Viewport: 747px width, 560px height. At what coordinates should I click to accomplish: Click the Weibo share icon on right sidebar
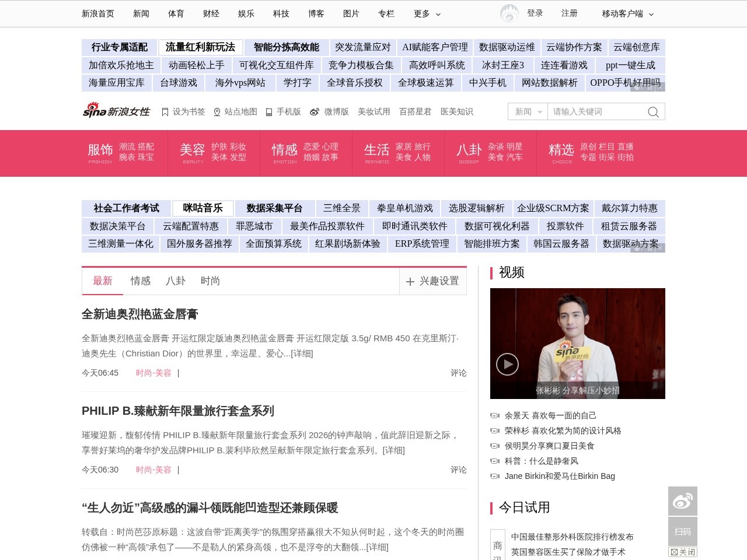pyautogui.click(x=683, y=501)
